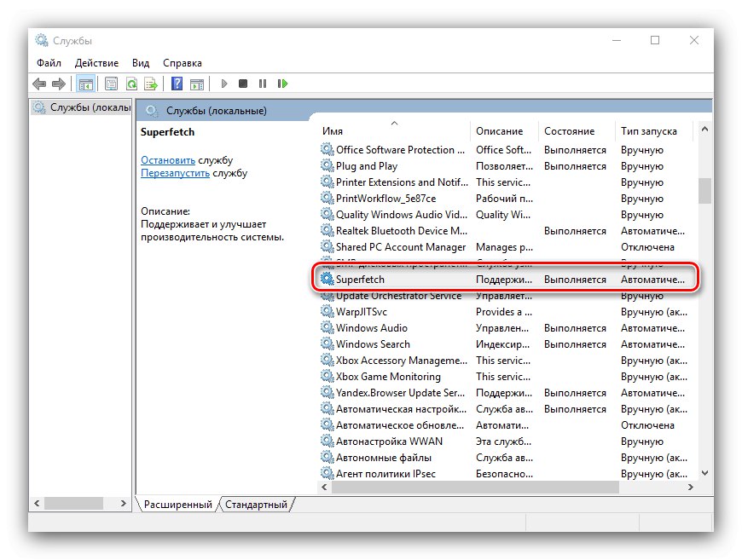Select the Office Software Protection service row
The width and height of the screenshot is (742, 560).
(x=507, y=149)
